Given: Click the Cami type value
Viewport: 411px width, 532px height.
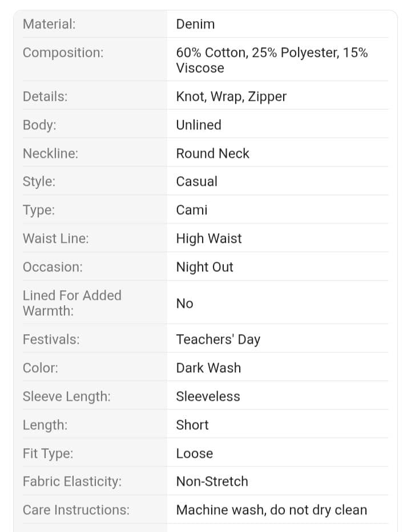Looking at the screenshot, I should pos(192,210).
